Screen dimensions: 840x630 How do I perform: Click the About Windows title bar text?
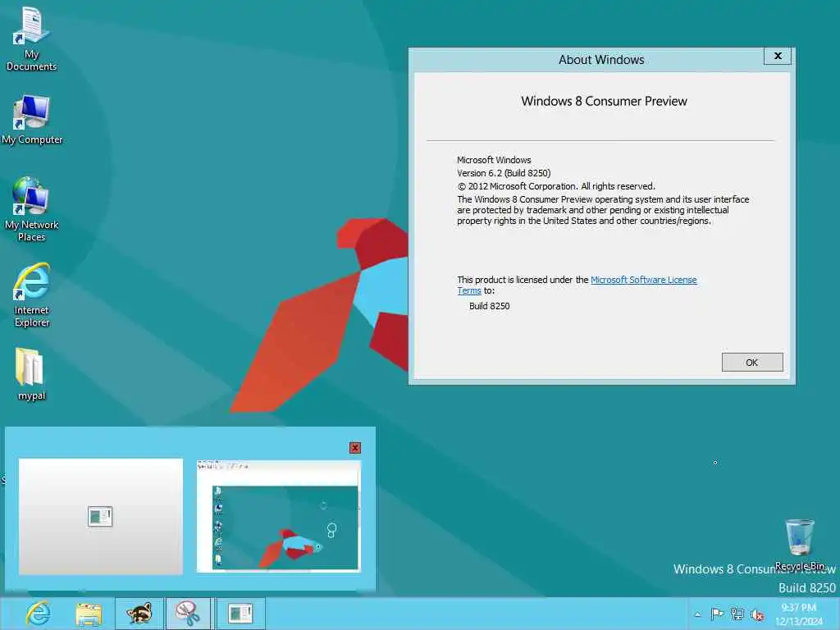[x=601, y=59]
